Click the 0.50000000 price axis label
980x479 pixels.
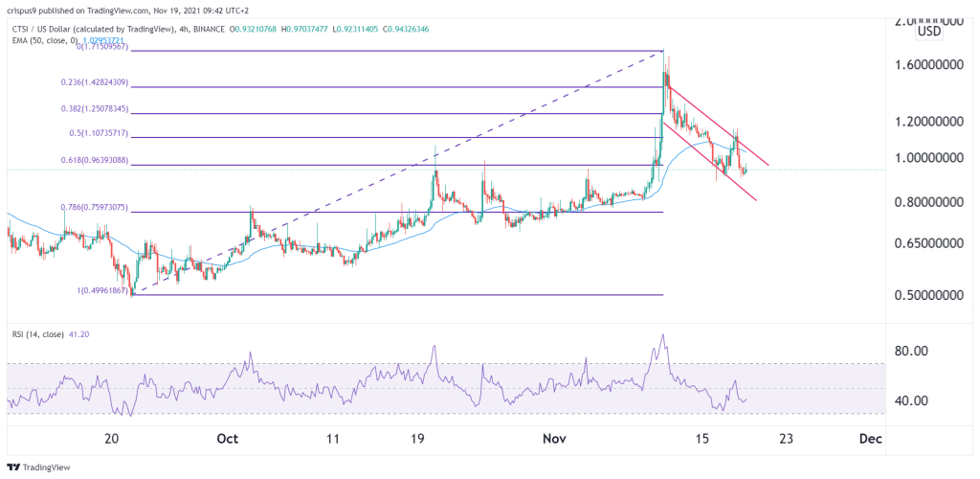927,295
